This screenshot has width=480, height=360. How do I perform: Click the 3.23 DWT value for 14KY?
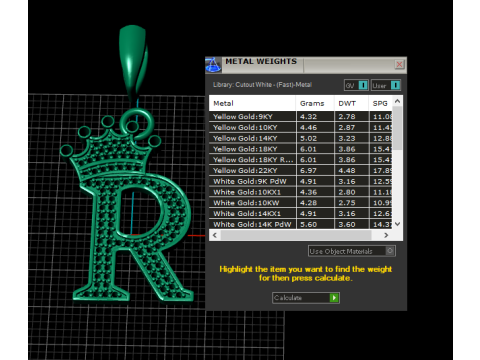coord(347,138)
